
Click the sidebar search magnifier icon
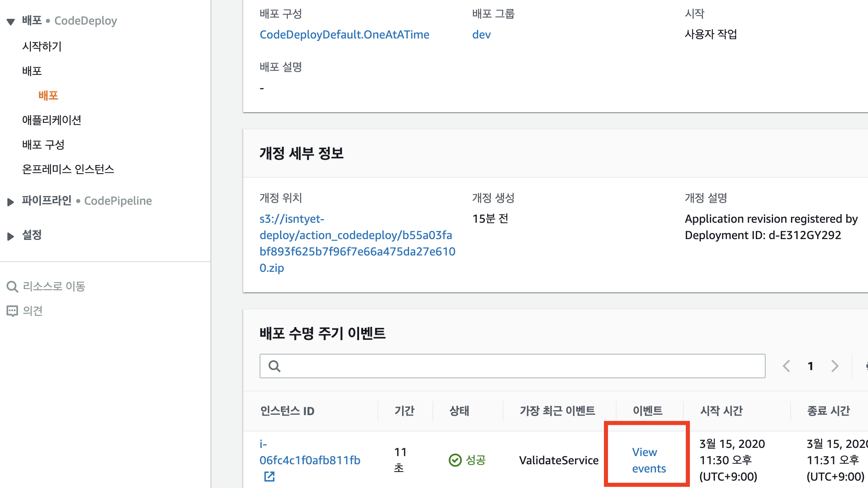click(x=12, y=287)
